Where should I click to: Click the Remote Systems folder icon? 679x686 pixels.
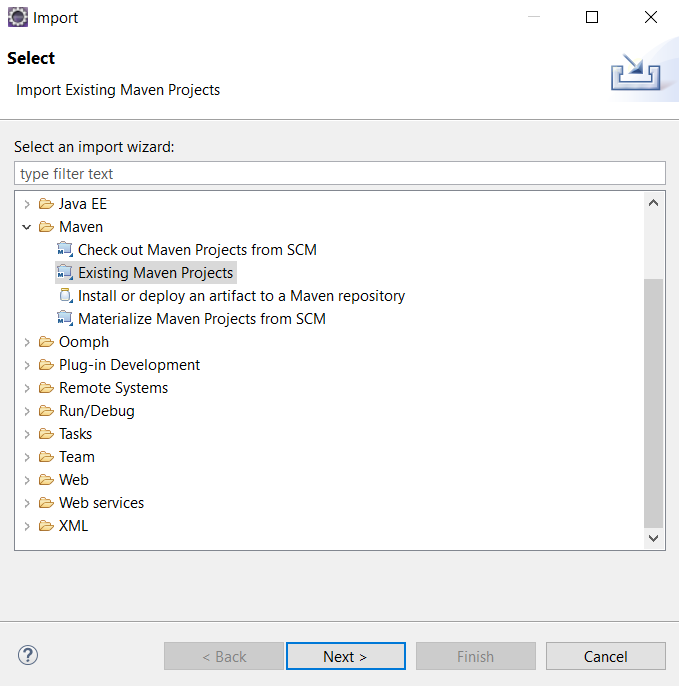46,388
